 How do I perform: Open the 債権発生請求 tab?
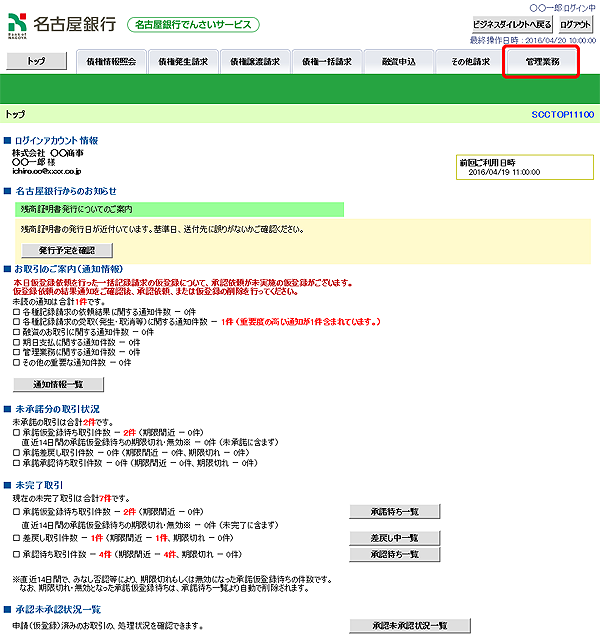(183, 62)
